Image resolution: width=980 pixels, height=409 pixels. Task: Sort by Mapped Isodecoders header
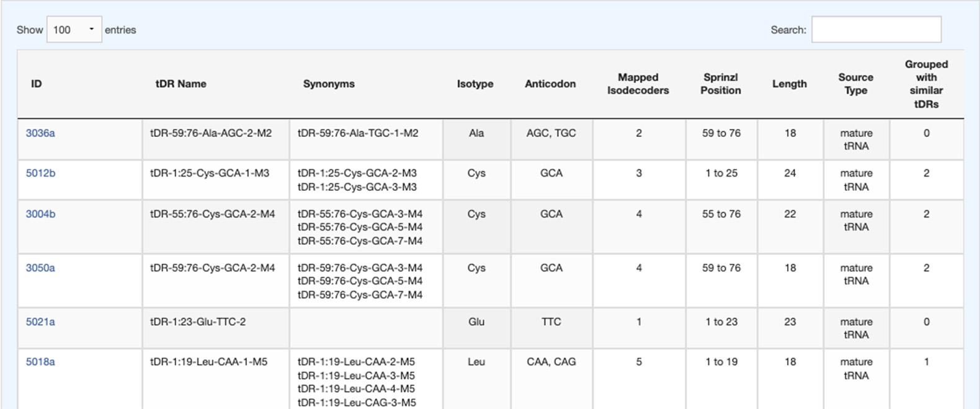point(638,84)
